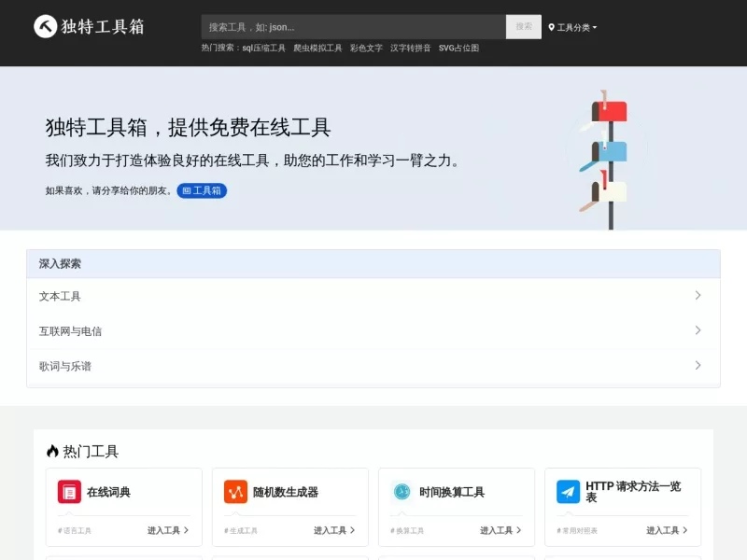Image resolution: width=747 pixels, height=560 pixels.
Task: Open the HTTP 请求方法一览表 title
Action: 634,492
